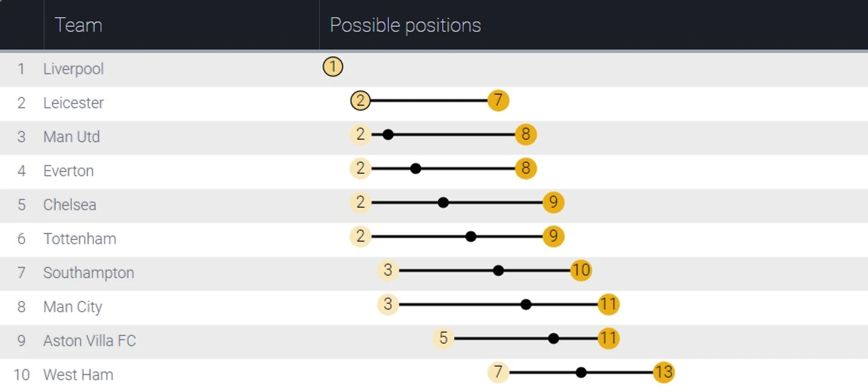Viewport: 868px width, 391px height.
Task: Click Liverpool's position 1 circle
Action: [333, 67]
